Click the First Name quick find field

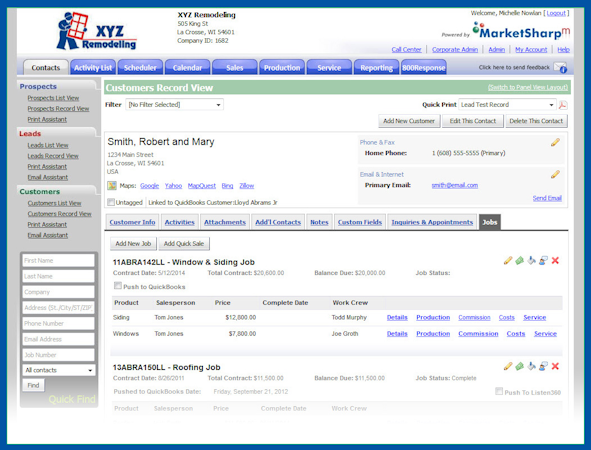58,260
